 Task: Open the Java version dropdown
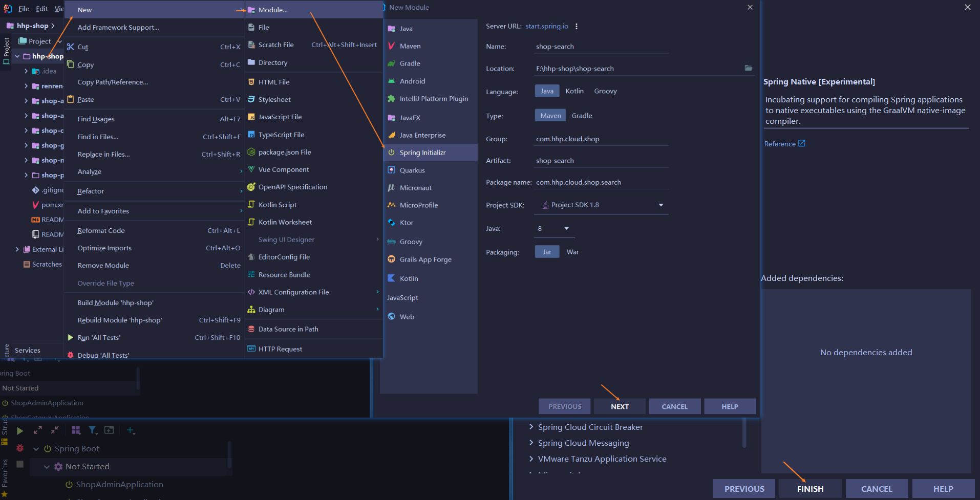(554, 228)
